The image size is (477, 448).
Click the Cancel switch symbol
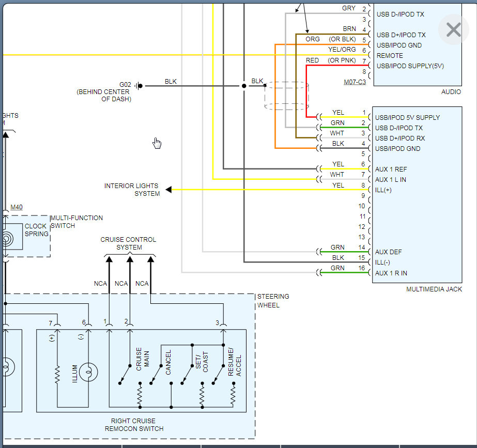point(156,375)
